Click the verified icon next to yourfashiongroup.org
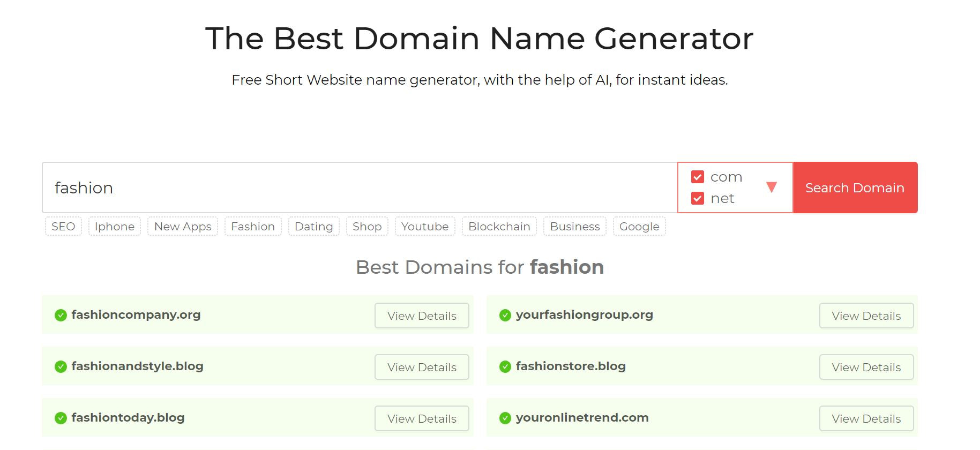 [504, 316]
